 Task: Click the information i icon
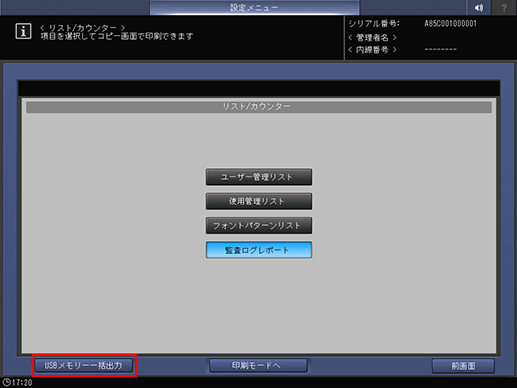(23, 31)
